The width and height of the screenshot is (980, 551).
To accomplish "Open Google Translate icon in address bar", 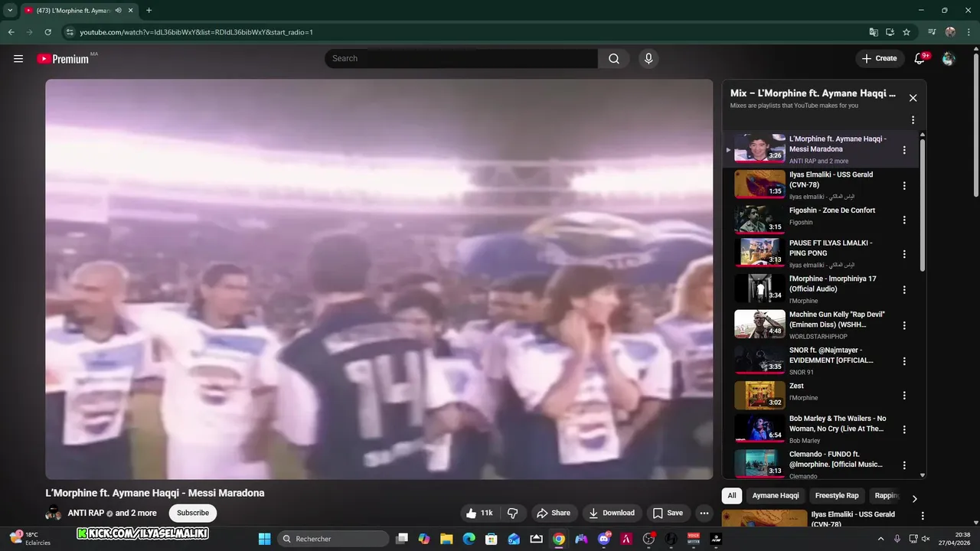I will tap(874, 32).
